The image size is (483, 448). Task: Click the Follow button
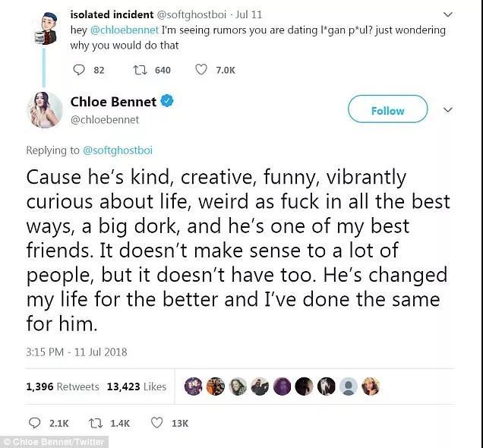(387, 111)
